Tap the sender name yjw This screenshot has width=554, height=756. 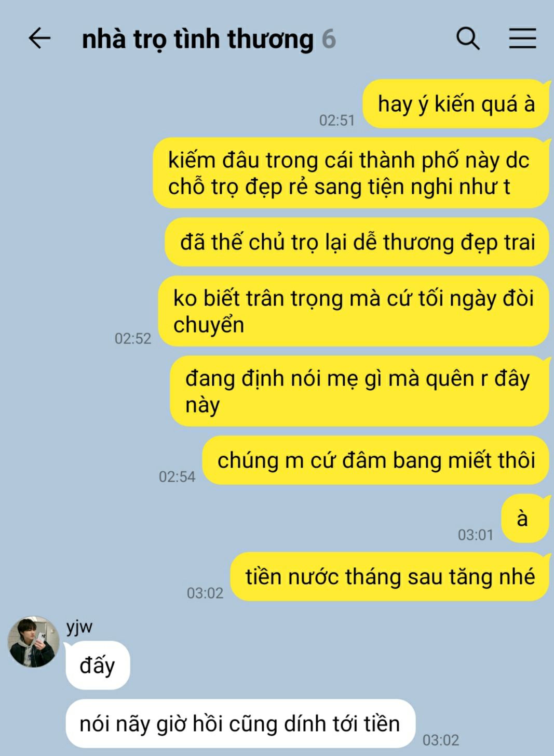coord(79,627)
